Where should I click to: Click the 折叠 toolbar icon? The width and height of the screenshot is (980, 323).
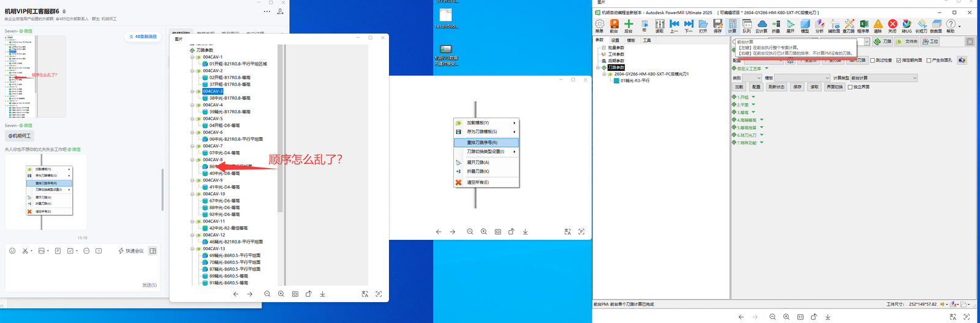(x=776, y=26)
